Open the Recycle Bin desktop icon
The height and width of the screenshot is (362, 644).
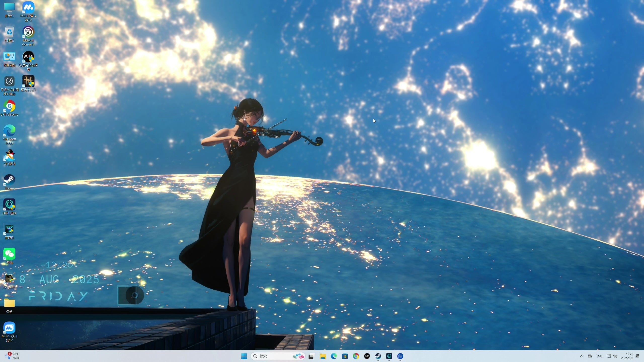point(9,35)
